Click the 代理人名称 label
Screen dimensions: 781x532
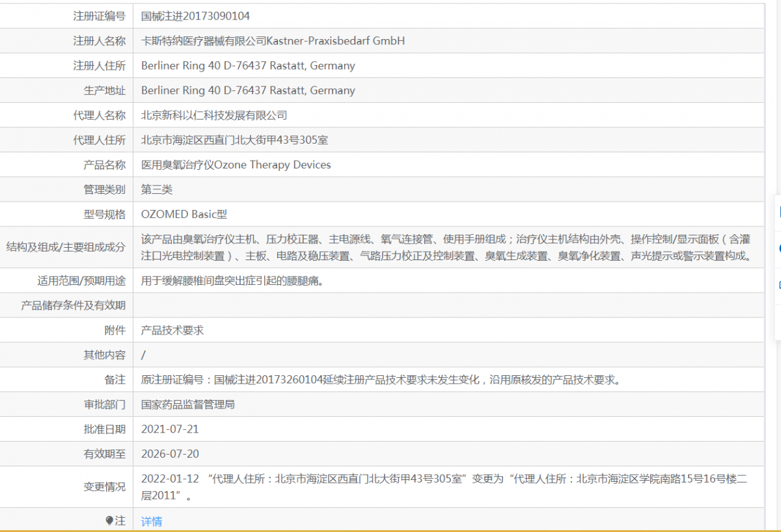pyautogui.click(x=99, y=115)
